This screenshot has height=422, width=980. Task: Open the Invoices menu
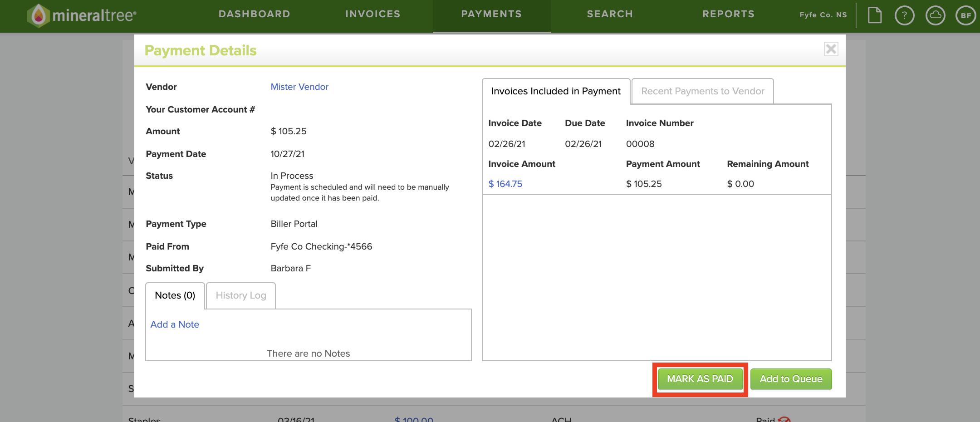pos(373,14)
